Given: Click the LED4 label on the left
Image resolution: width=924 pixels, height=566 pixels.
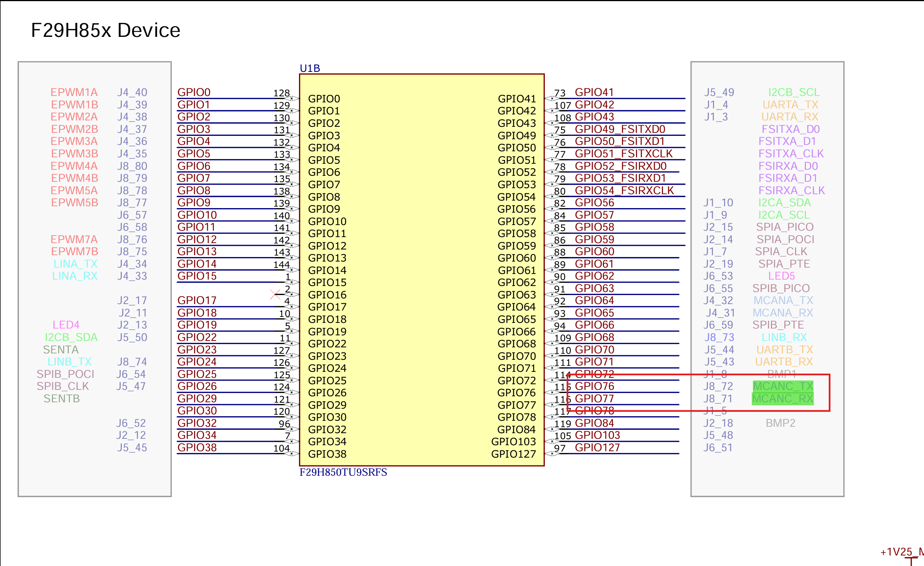Looking at the screenshot, I should click(66, 325).
